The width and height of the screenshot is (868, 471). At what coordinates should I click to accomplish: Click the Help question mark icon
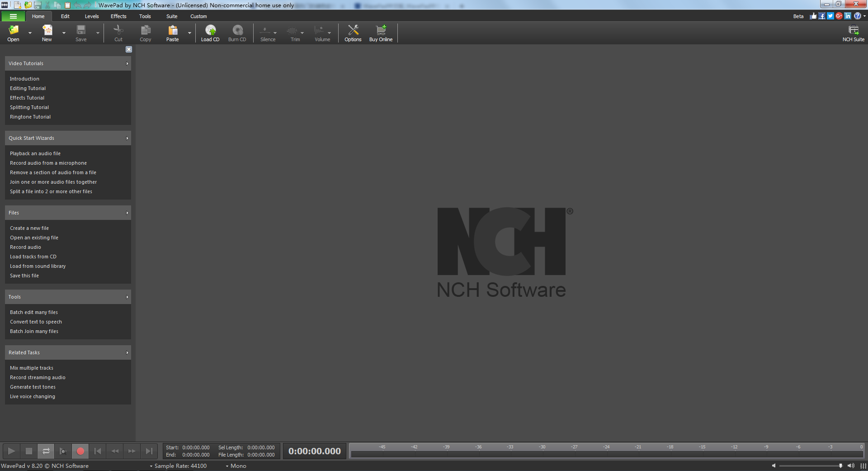click(x=857, y=16)
